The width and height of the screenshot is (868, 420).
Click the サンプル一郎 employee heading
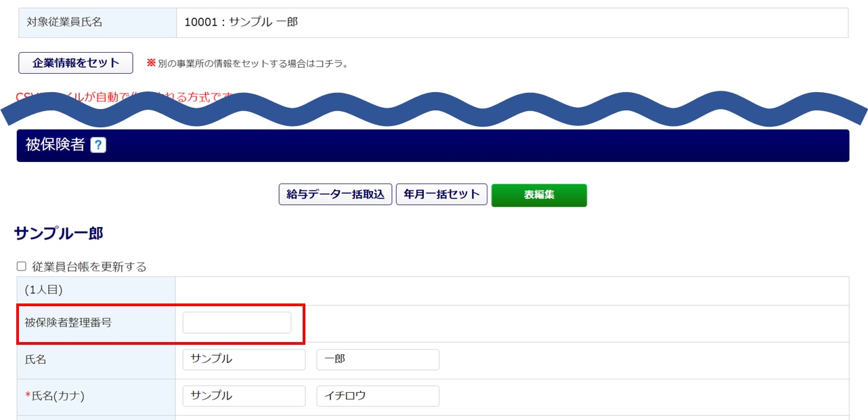[58, 234]
